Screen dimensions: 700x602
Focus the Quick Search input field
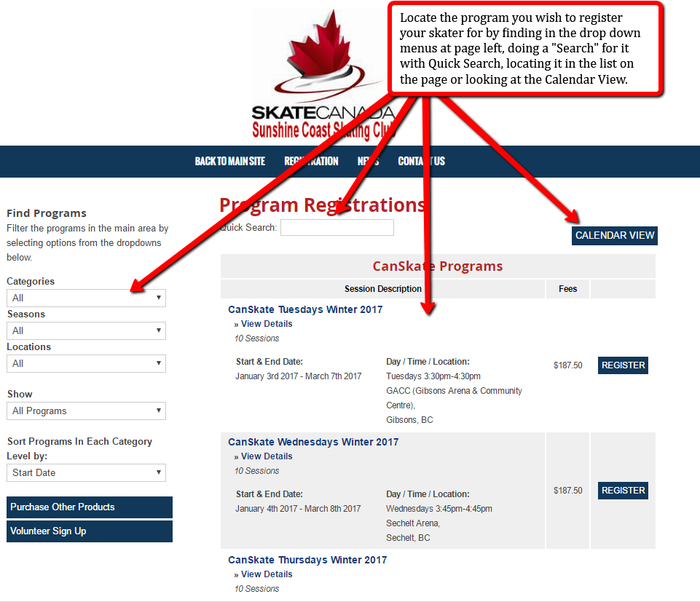click(x=337, y=228)
